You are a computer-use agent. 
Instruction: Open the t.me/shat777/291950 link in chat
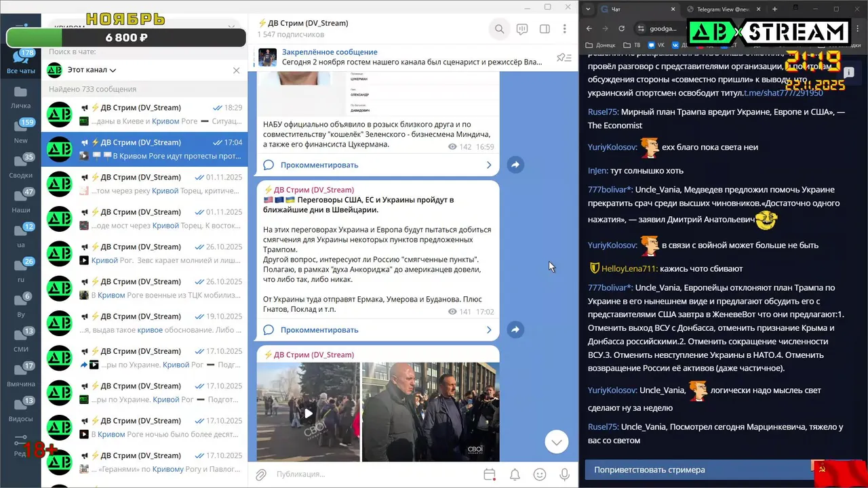coord(783,93)
